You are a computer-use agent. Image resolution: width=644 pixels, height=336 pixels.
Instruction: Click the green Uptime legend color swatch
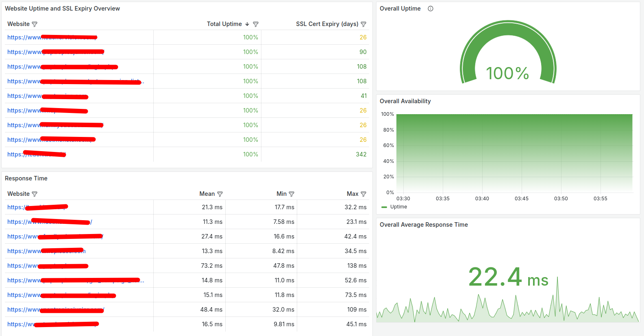click(x=384, y=207)
